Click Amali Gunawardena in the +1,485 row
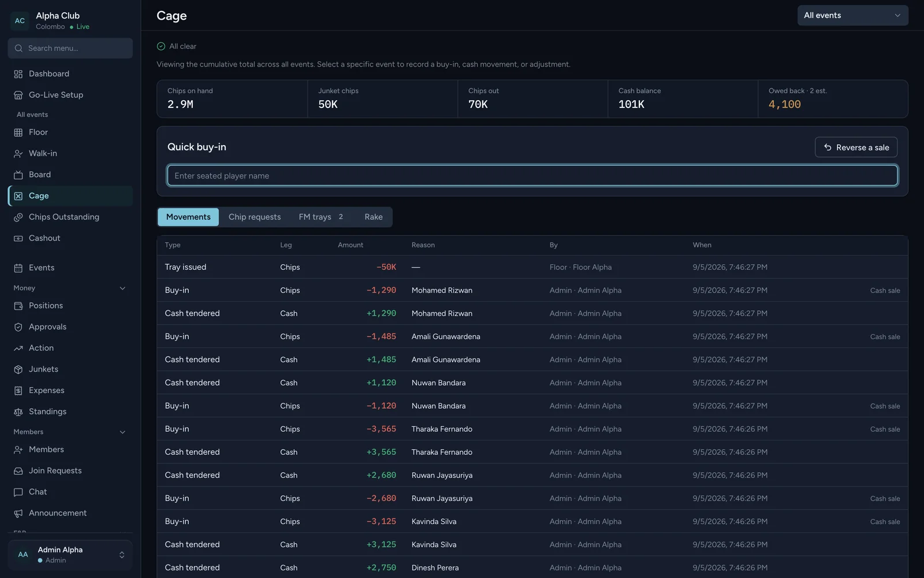This screenshot has width=924, height=578. 445,360
